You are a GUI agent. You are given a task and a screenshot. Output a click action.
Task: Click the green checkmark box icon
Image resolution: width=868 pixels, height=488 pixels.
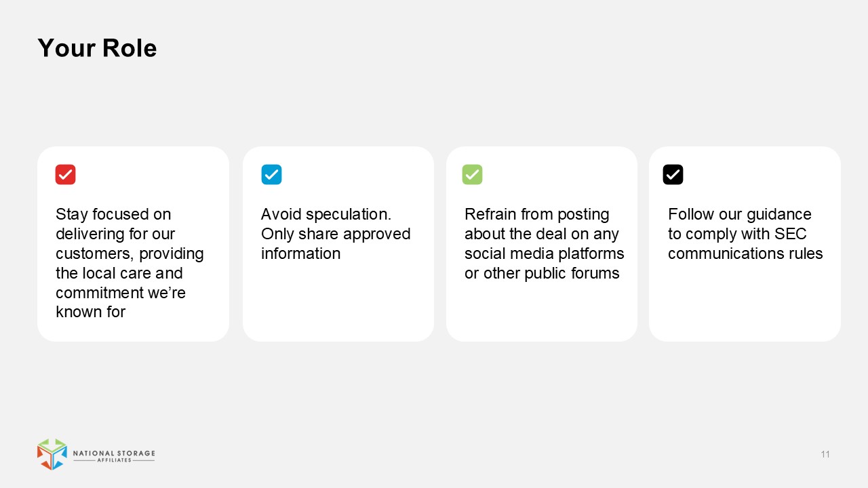(x=472, y=175)
